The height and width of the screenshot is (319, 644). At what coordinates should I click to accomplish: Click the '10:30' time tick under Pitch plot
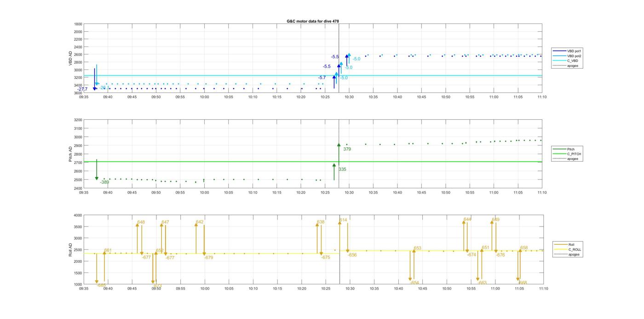click(x=349, y=192)
